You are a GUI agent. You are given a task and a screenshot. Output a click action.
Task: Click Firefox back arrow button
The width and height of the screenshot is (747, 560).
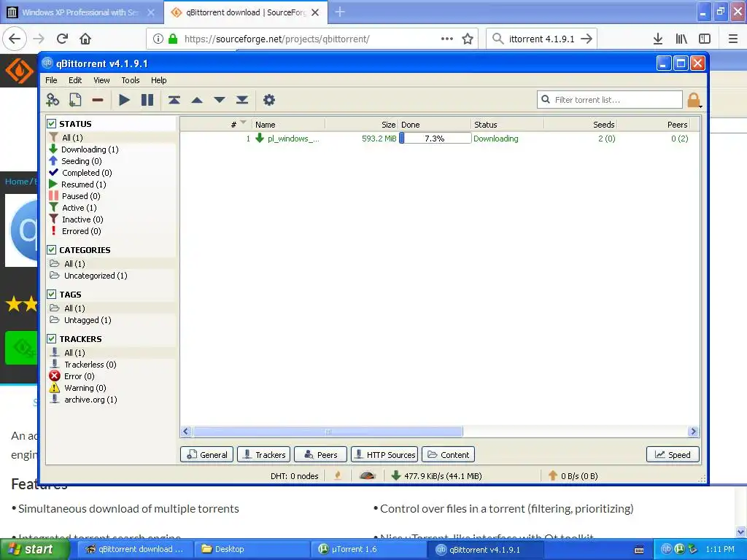click(x=15, y=39)
